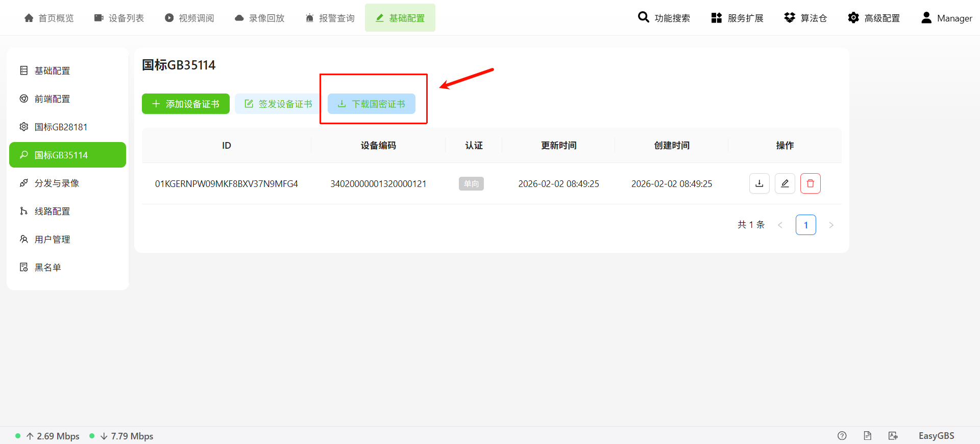Click the EasyGBS footer label
The width and height of the screenshot is (980, 444).
pos(937,436)
